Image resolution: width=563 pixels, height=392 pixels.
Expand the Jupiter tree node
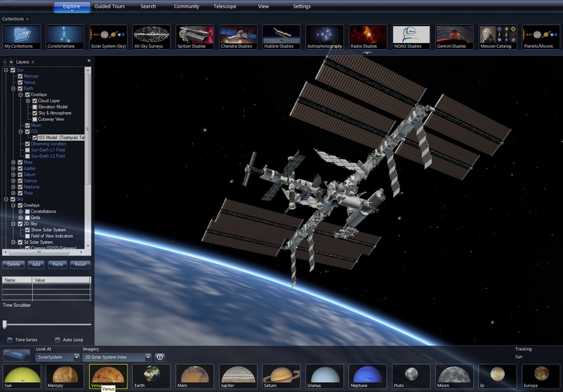click(13, 169)
